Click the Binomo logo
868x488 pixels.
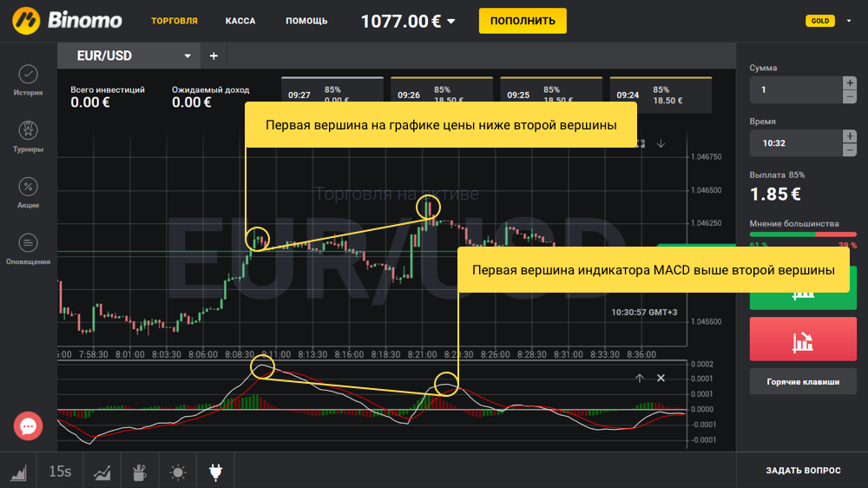tap(67, 21)
